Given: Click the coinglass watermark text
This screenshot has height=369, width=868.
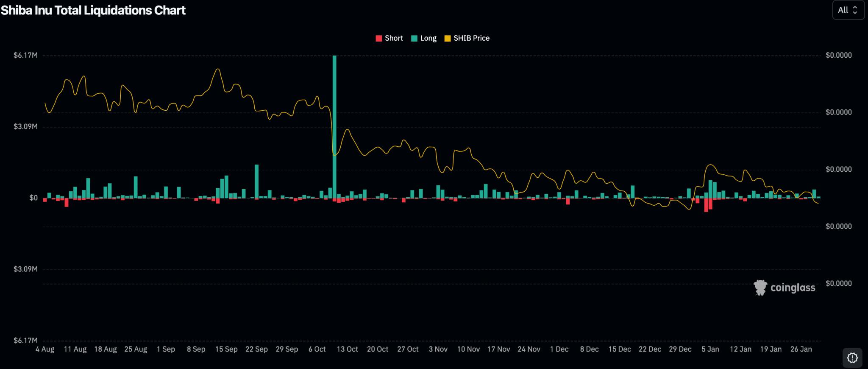Looking at the screenshot, I should point(793,288).
